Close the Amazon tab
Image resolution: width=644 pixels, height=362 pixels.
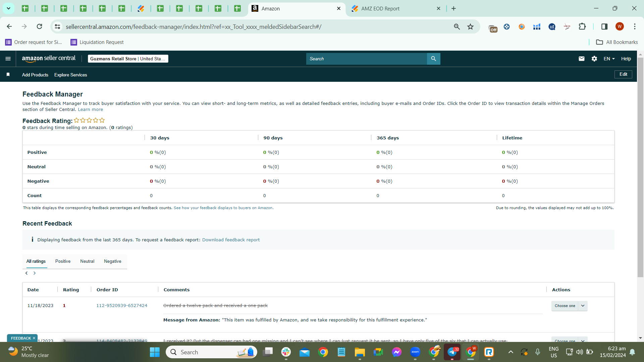click(339, 8)
